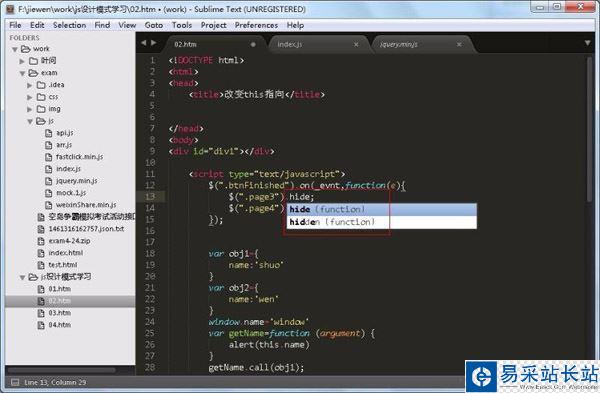Image resolution: width=600 pixels, height=393 pixels.
Task: Open 1461316162757.json.txt file
Action: point(86,229)
